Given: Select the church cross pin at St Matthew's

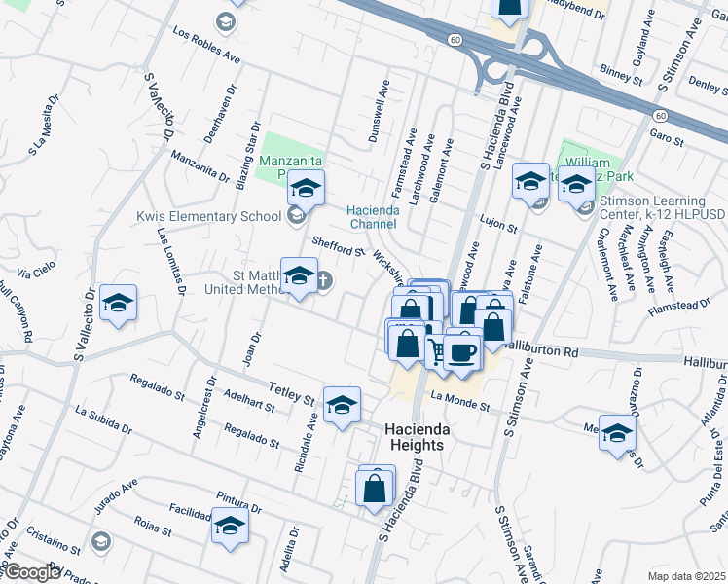Looking at the screenshot, I should (x=324, y=281).
